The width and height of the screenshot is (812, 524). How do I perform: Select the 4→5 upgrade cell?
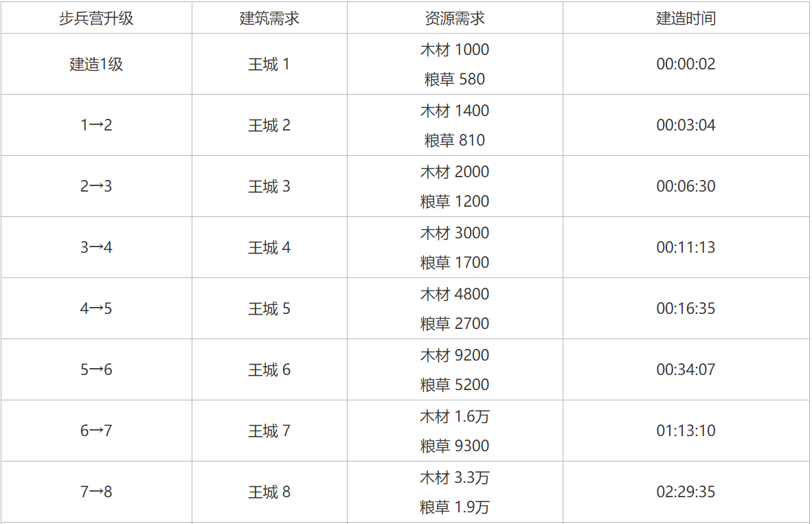coord(96,309)
